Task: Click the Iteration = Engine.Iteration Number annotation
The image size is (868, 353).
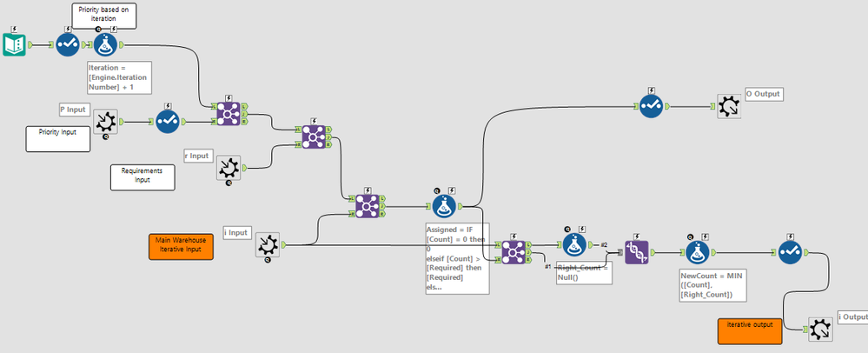Action: click(119, 77)
